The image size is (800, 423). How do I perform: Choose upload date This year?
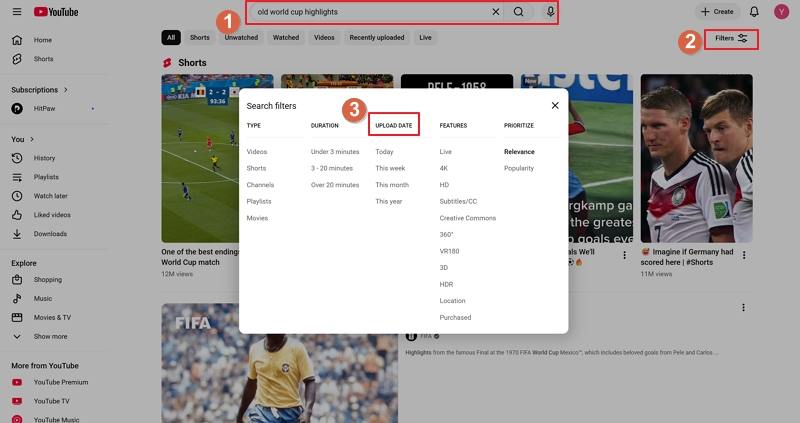[x=389, y=201]
